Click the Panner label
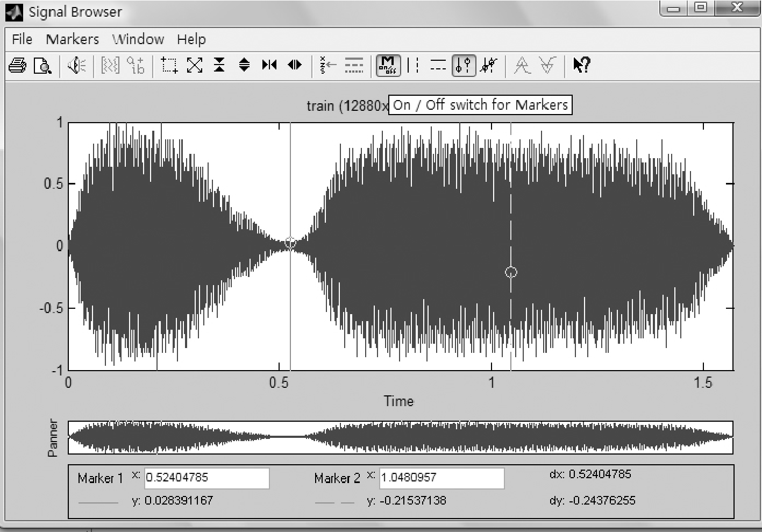The height and width of the screenshot is (532, 762). (x=53, y=438)
